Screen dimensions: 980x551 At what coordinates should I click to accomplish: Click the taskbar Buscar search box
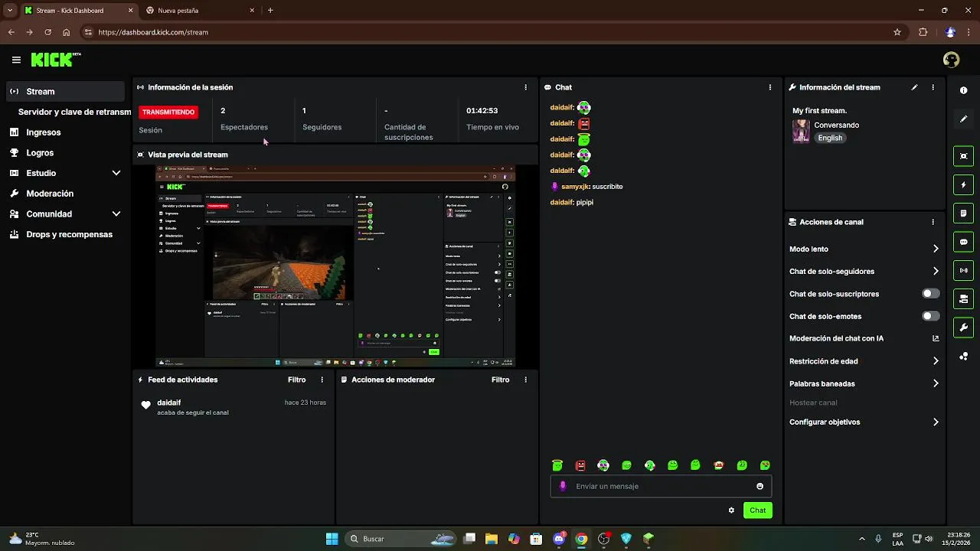402,539
